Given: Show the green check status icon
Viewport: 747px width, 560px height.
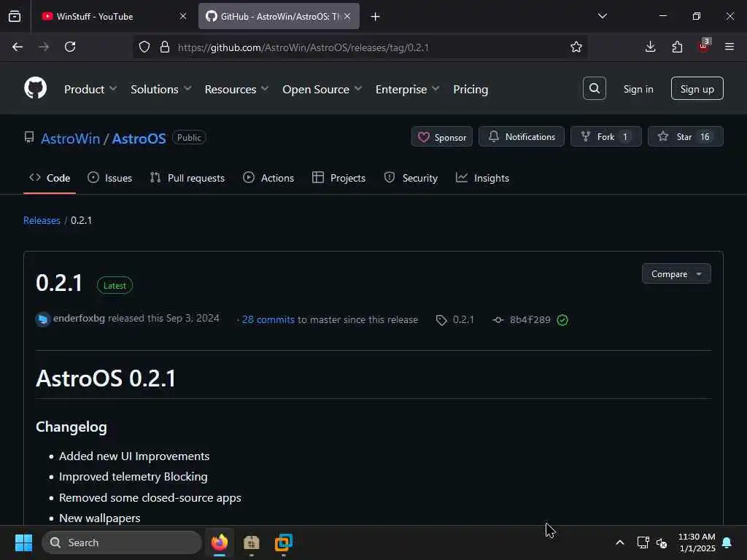Looking at the screenshot, I should tap(562, 320).
